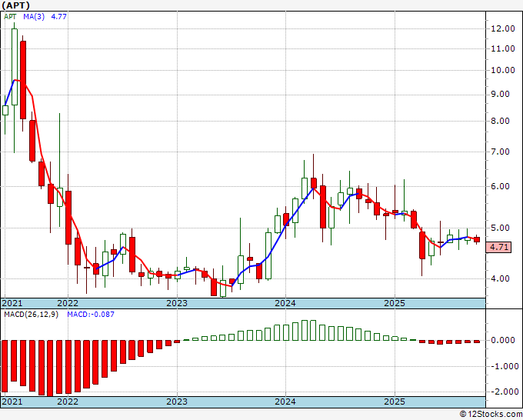The image size is (523, 420).
Task: Select 2021 on the MACD panel time axis
Action: (x=12, y=402)
